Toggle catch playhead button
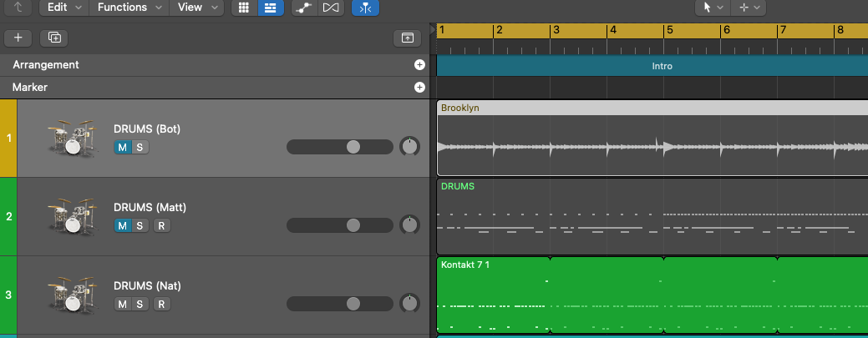The height and width of the screenshot is (338, 868). pyautogui.click(x=365, y=8)
